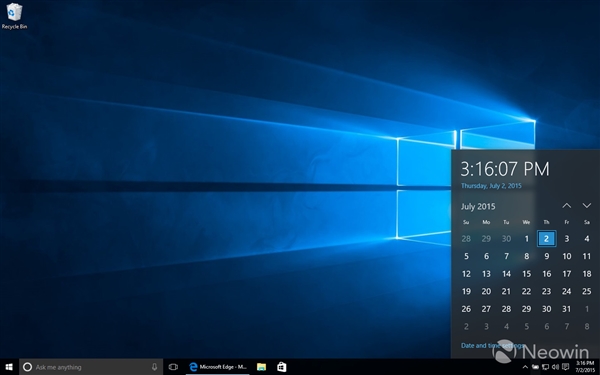Open the Store taskbar icon
This screenshot has height=375, width=600.
(x=282, y=367)
